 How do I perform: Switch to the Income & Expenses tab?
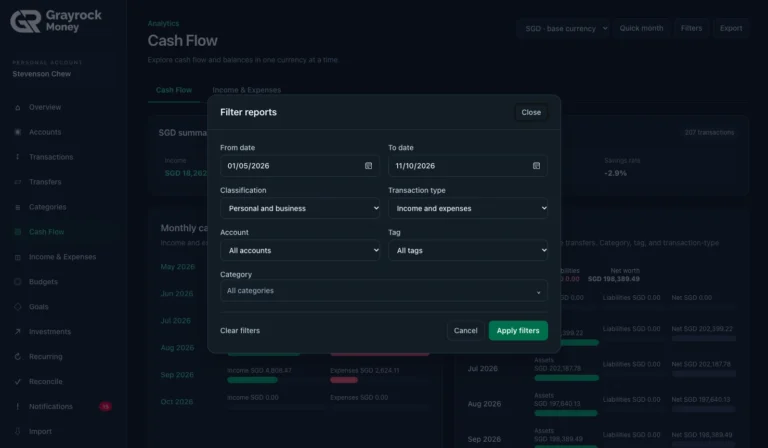(246, 90)
